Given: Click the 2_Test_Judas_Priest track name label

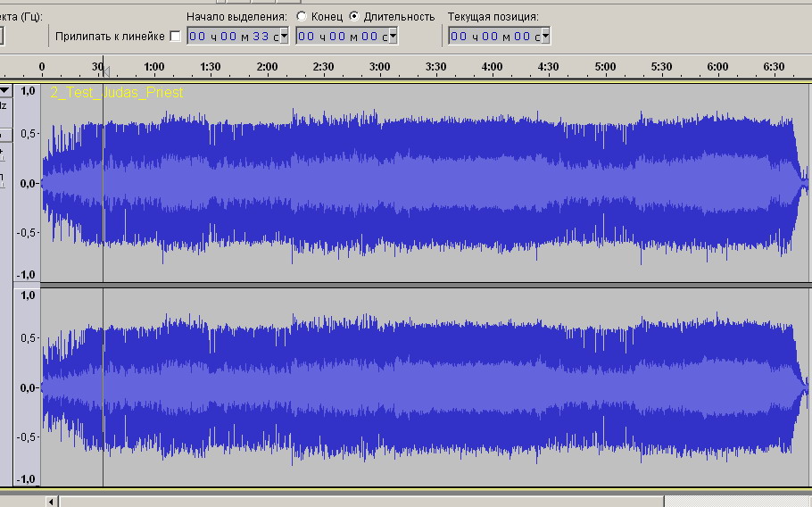Looking at the screenshot, I should [116, 93].
